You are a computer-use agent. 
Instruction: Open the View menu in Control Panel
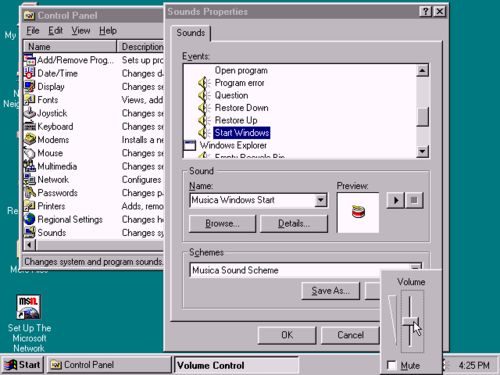click(x=81, y=31)
